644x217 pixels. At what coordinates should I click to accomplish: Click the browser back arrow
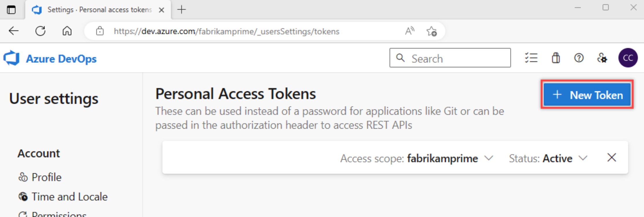coord(14,31)
